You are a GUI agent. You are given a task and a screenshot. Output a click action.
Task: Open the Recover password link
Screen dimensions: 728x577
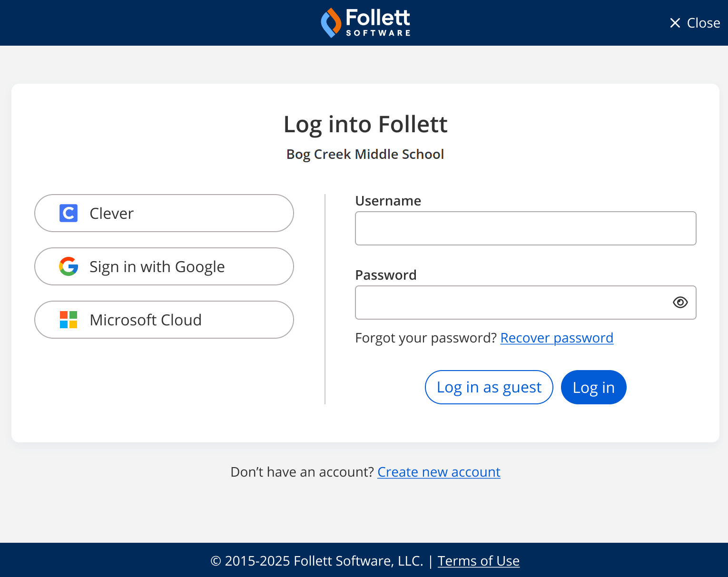pyautogui.click(x=557, y=338)
